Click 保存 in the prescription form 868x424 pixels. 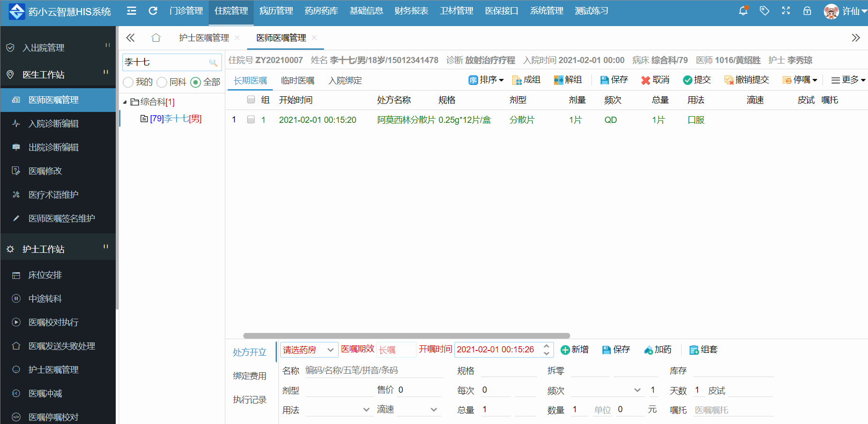[x=616, y=350]
